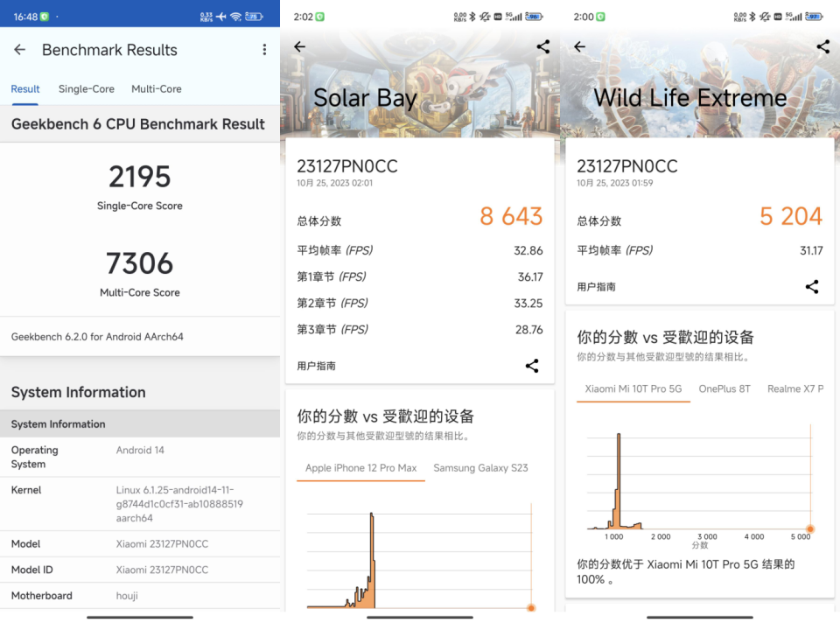Tap the back arrow on Solar Bay
The width and height of the screenshot is (840, 623).
pyautogui.click(x=299, y=46)
